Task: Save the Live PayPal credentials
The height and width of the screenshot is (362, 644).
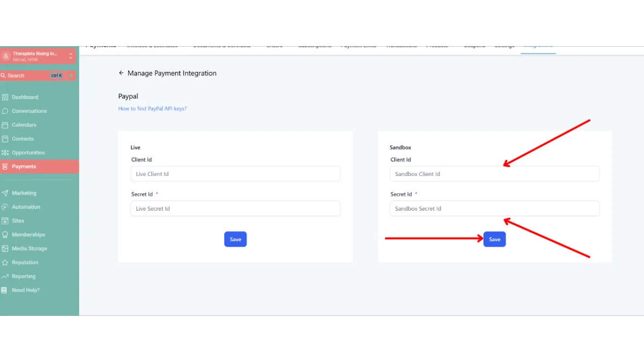Action: point(236,239)
